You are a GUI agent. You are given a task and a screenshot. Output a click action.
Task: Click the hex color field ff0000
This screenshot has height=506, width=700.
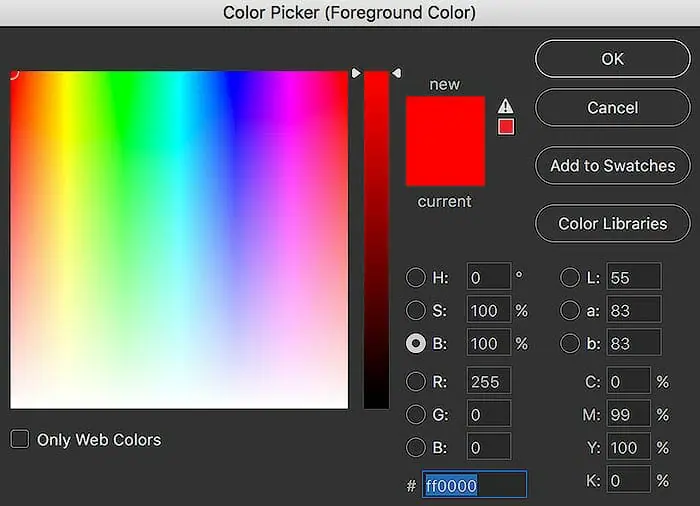(475, 485)
